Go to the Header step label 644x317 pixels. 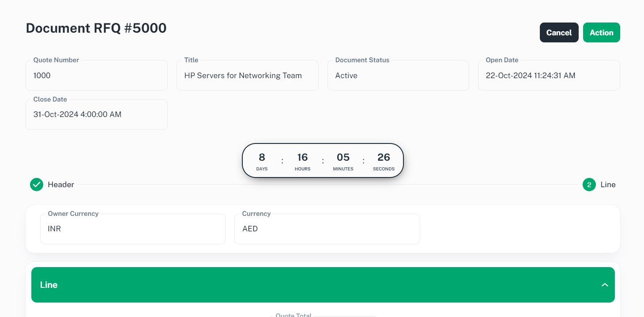(61, 185)
